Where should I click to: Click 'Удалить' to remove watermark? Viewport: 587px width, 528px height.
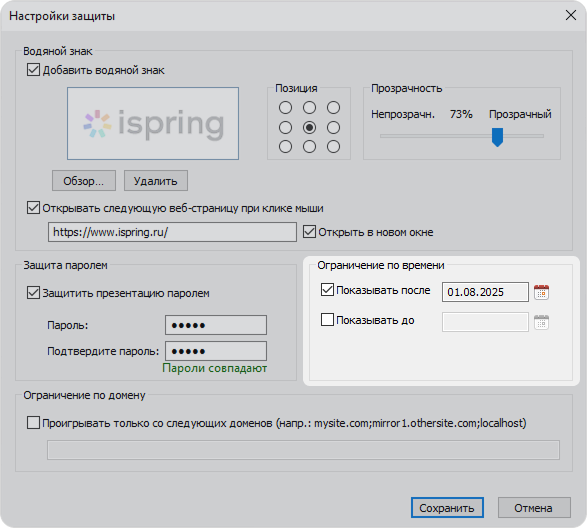(x=156, y=181)
